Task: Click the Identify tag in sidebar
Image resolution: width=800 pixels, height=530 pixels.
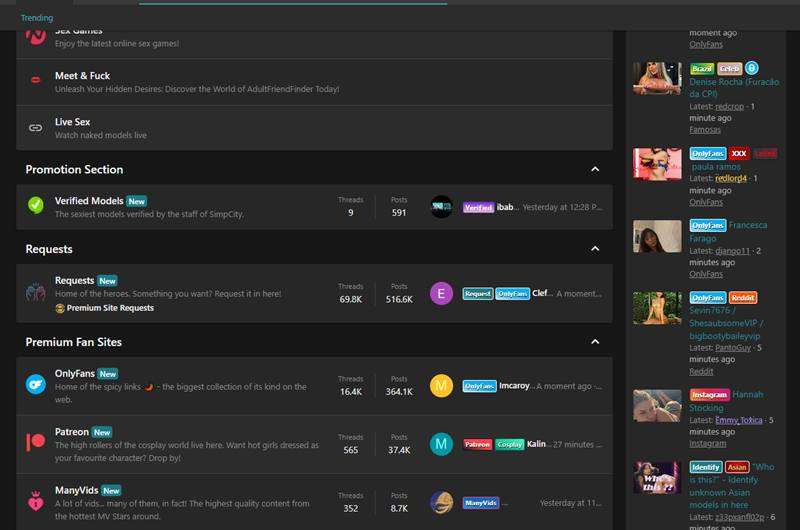Action: pos(706,467)
